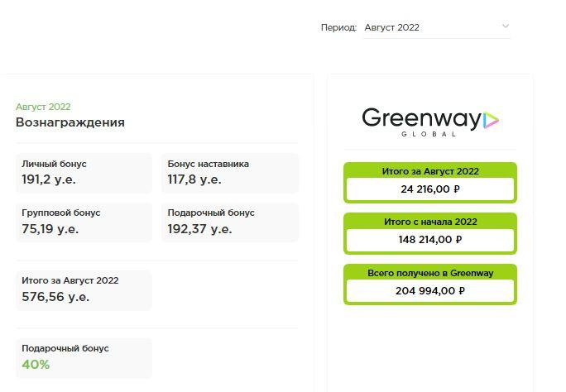Click the green "Итого за Август 2022" header
Screen dimensions: 566x392
[430, 171]
